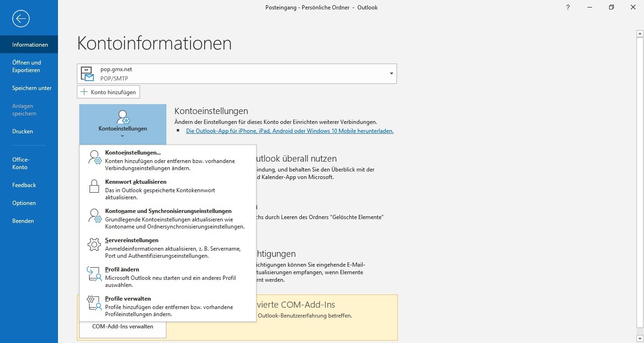
Task: Click the icon beside Profile verwalten
Action: [x=94, y=303]
